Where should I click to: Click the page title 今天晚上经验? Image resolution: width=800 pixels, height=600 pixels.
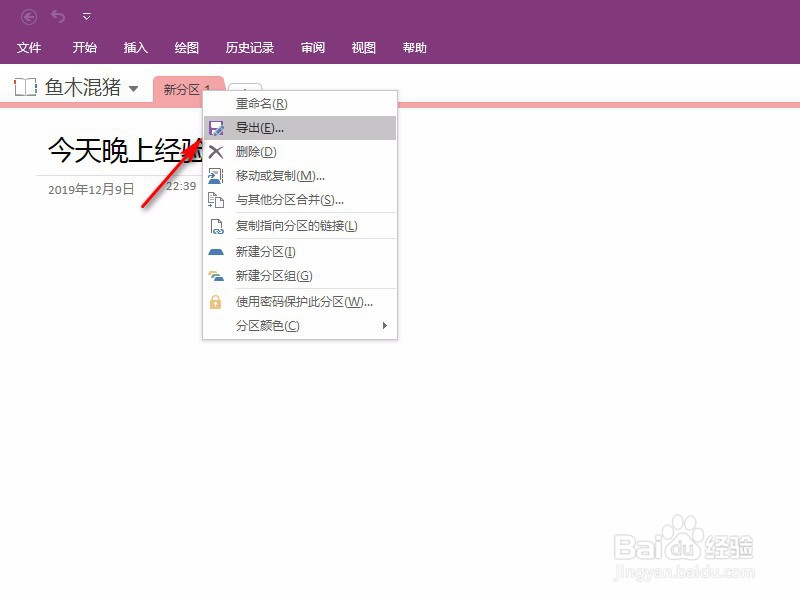(x=126, y=151)
